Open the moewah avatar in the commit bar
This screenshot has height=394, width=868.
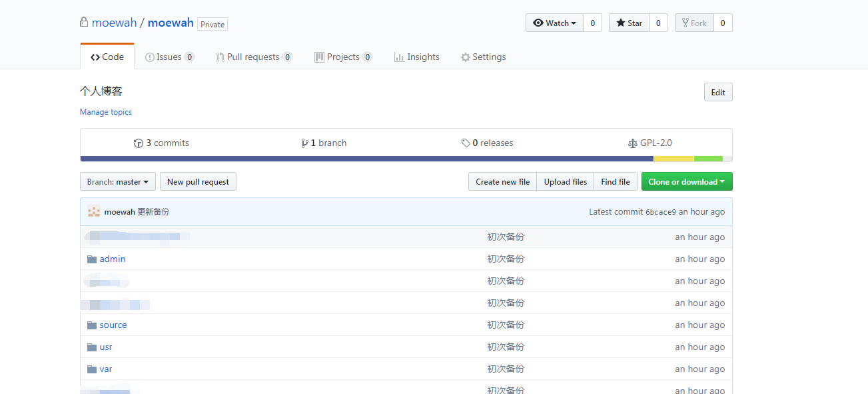pyautogui.click(x=94, y=211)
